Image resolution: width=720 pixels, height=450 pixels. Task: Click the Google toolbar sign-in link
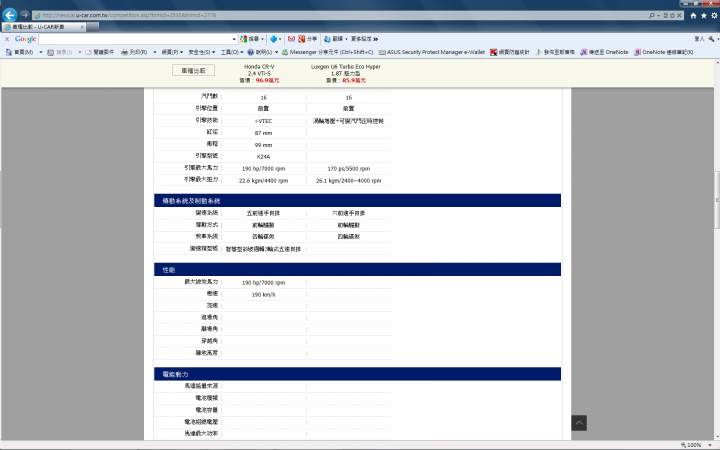click(x=699, y=39)
